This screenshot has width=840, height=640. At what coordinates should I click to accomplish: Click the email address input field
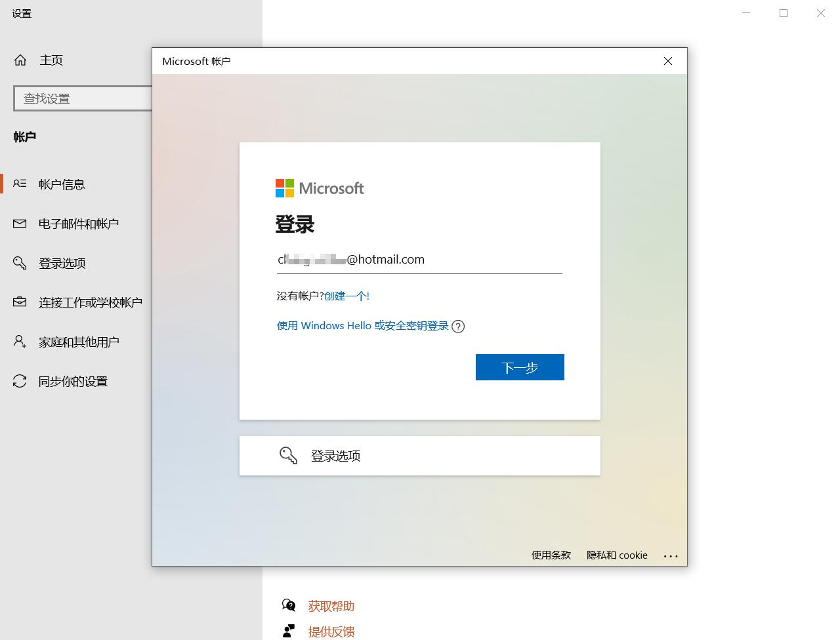click(x=419, y=259)
